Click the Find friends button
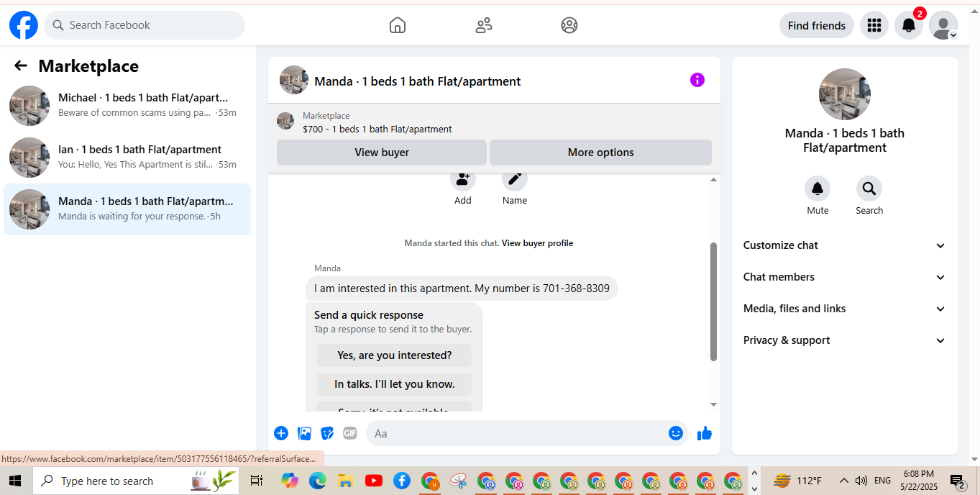The image size is (980, 495). tap(817, 25)
